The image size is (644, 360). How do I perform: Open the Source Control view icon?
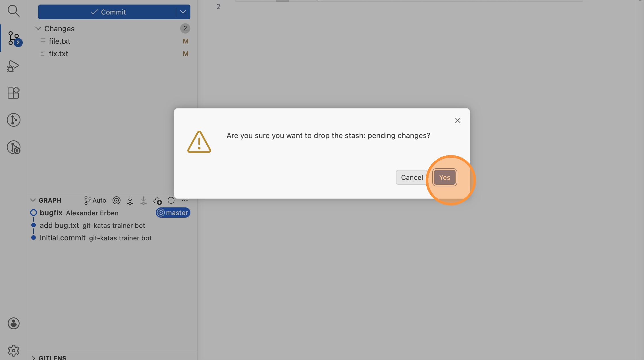pos(13,38)
